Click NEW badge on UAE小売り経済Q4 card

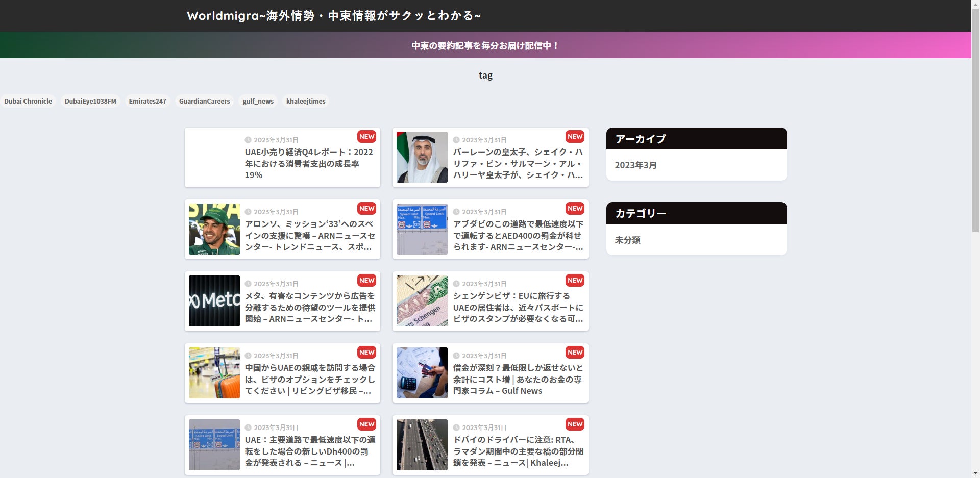click(366, 136)
